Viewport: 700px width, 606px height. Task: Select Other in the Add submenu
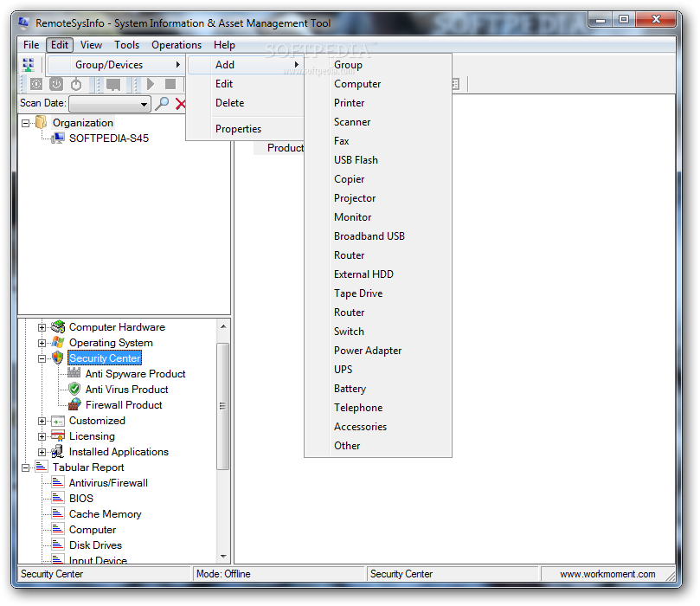(x=377, y=446)
